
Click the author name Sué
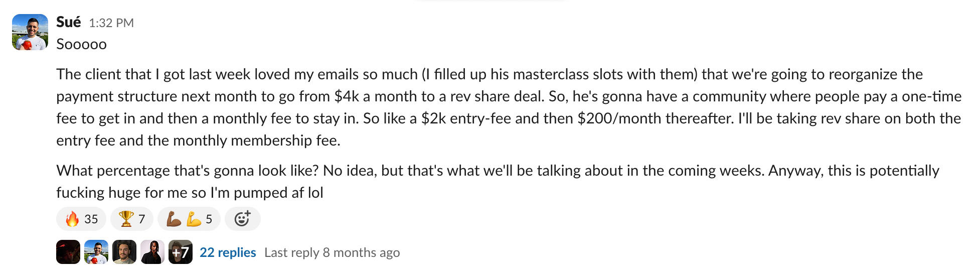coord(68,22)
